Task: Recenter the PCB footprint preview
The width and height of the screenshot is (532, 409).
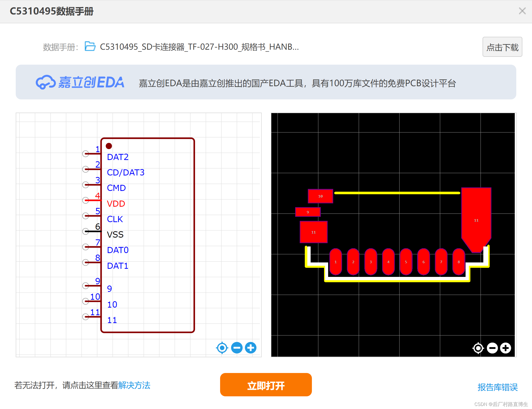Action: (x=478, y=348)
